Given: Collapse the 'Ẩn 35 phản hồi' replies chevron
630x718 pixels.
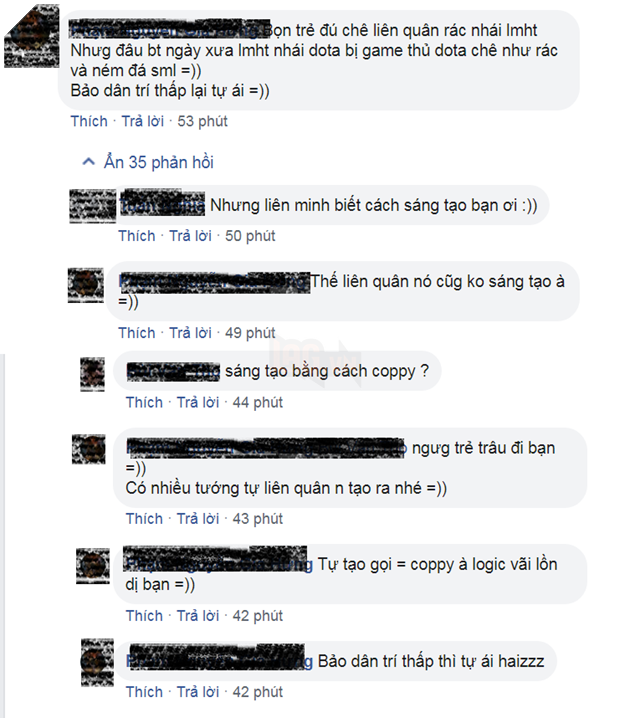Looking at the screenshot, I should [88, 162].
